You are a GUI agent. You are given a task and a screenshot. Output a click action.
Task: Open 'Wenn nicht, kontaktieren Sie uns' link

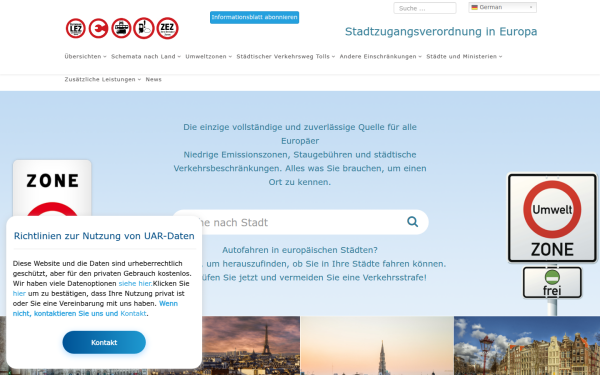coord(95,308)
